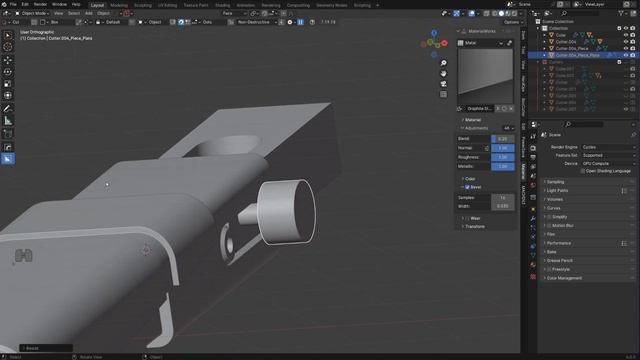Click the properties editor search field
640x360 pixels.
(x=584, y=124)
